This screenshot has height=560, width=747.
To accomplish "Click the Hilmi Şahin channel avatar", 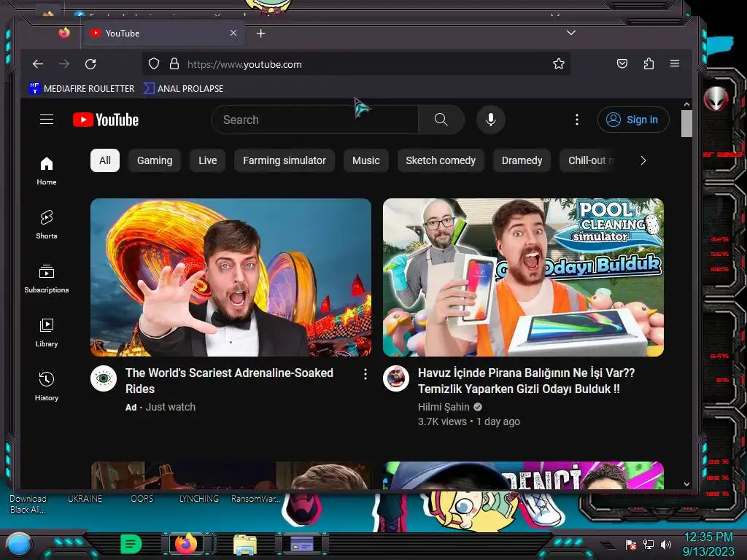I will coord(396,378).
